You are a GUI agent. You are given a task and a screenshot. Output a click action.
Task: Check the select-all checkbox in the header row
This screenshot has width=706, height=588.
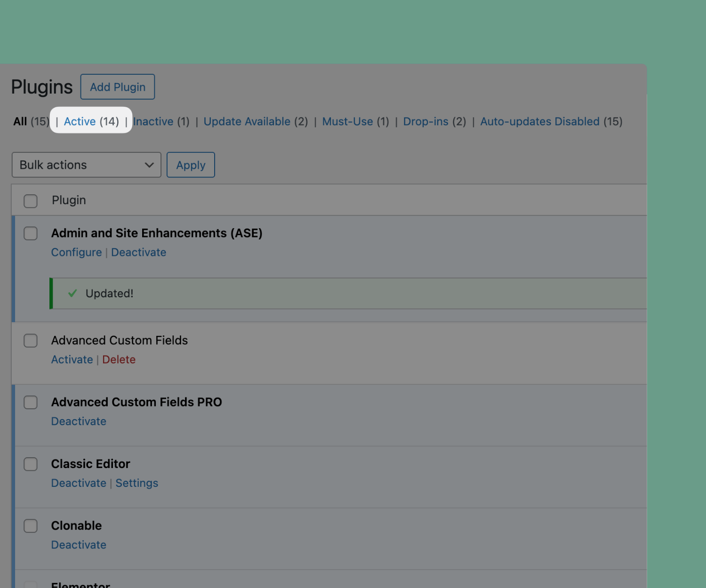30,200
